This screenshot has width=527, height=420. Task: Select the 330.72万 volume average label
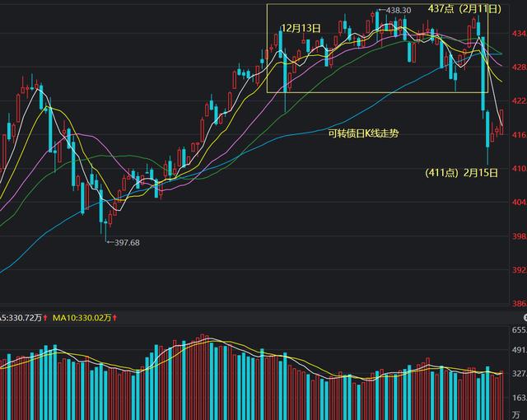(21, 317)
